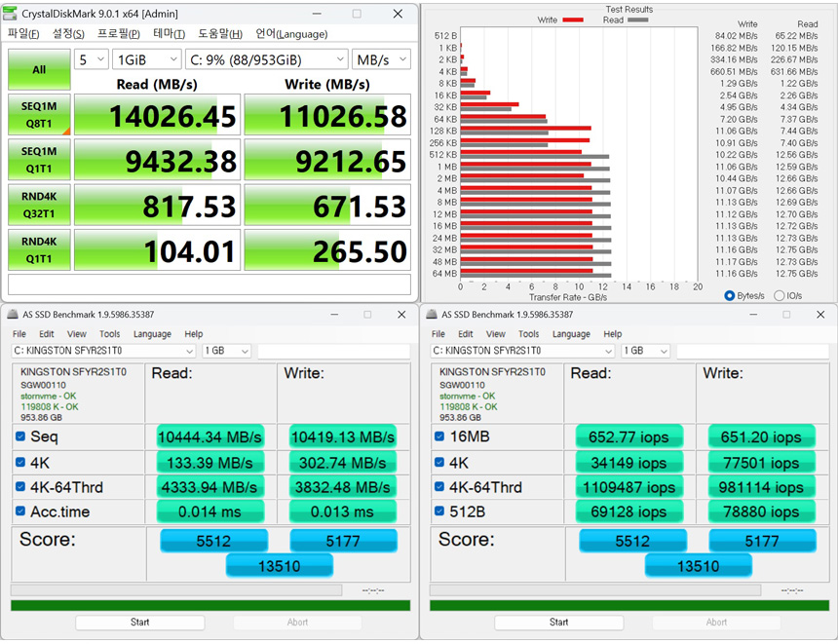Viewport: 838px width, 644px height.
Task: Close the CrystalDiskMark window
Action: (398, 15)
